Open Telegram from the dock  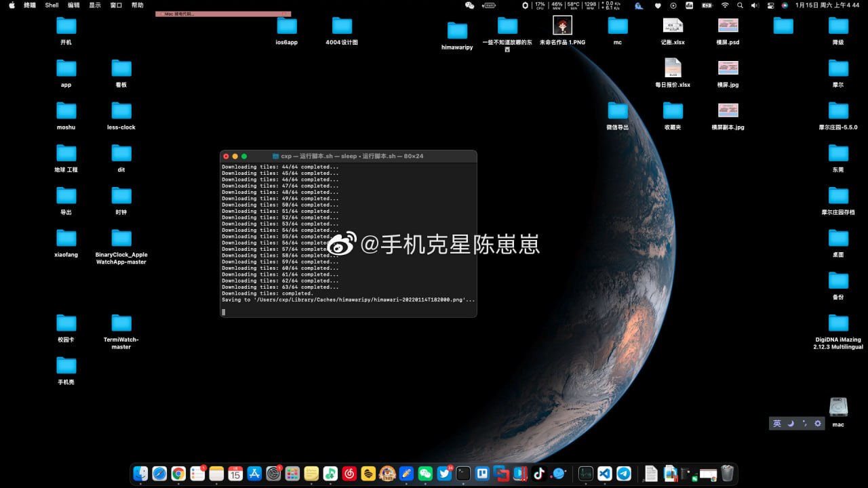pos(624,474)
